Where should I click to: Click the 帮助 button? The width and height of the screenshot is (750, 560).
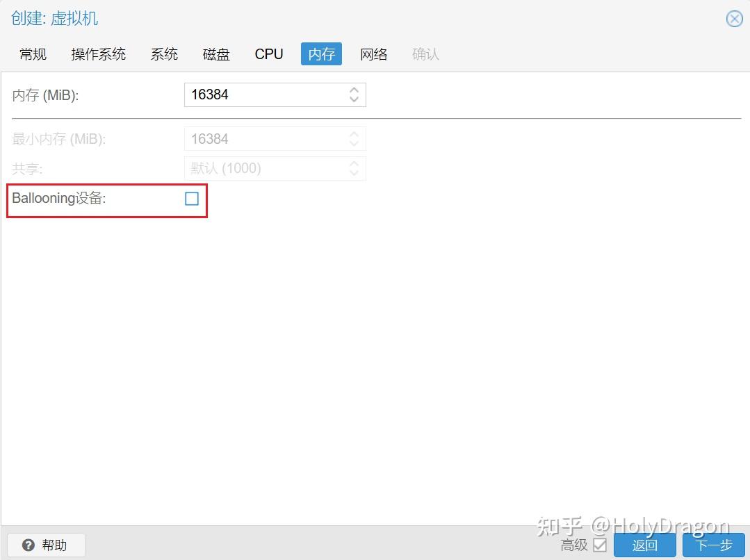click(45, 545)
